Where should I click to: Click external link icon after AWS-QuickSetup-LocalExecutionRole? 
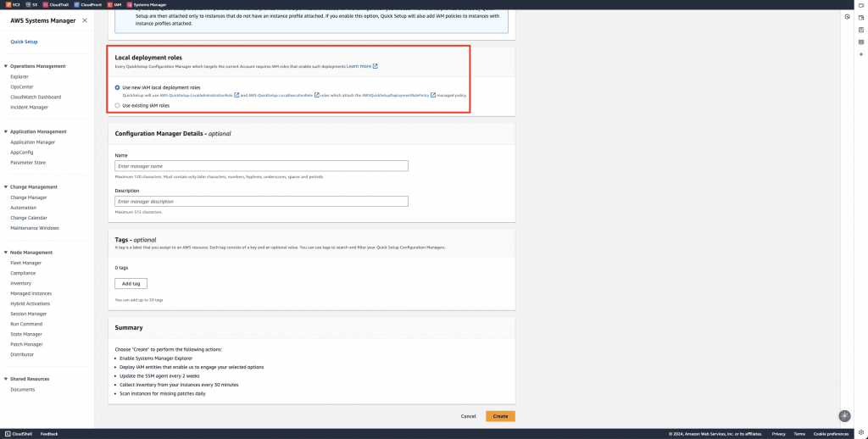click(x=317, y=95)
